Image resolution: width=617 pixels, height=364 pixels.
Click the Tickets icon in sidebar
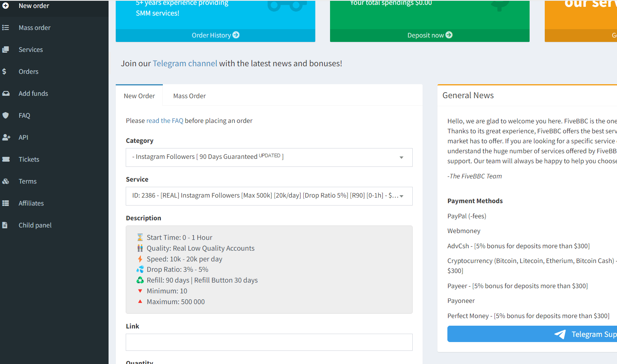pyautogui.click(x=6, y=160)
